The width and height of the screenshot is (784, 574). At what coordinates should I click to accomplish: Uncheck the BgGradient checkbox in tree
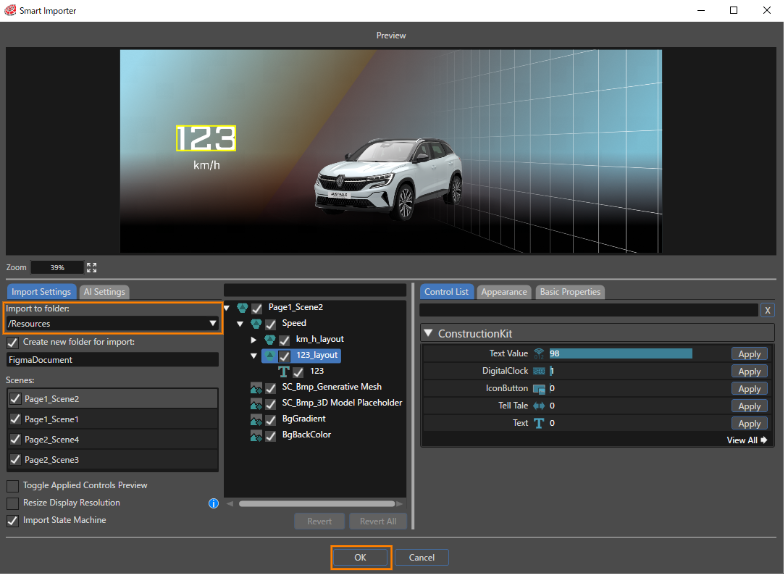(x=270, y=420)
